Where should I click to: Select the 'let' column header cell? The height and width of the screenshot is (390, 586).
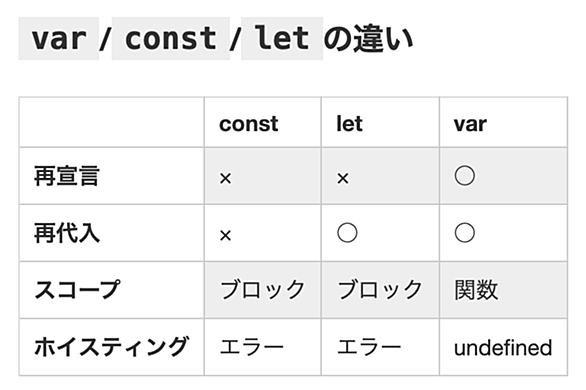point(380,123)
